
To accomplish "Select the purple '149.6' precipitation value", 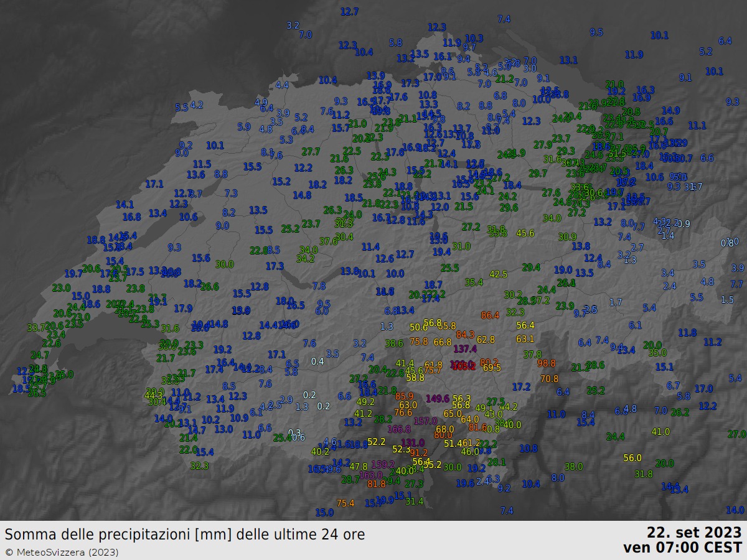I will pos(438,398).
